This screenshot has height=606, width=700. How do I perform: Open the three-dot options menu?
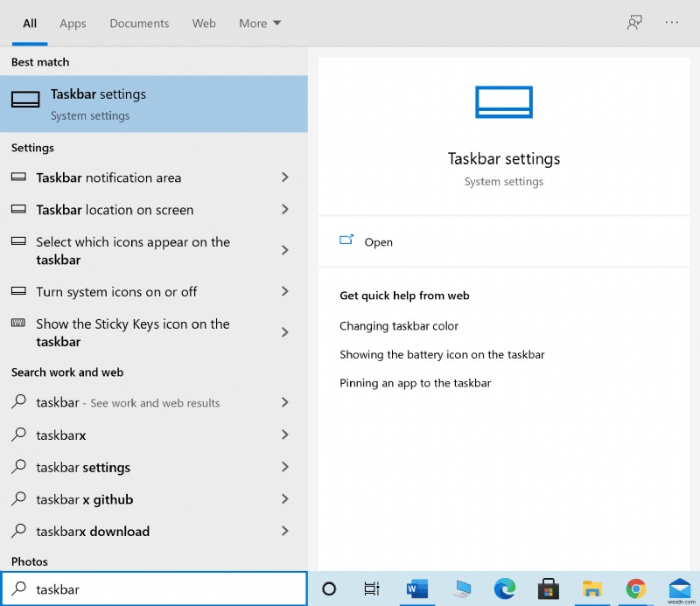[672, 23]
